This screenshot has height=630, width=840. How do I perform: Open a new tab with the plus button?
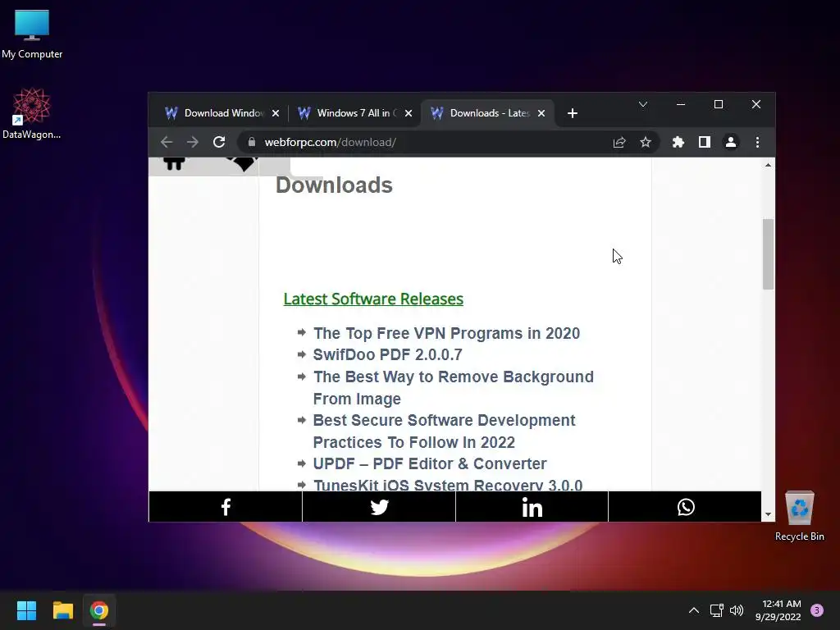pos(572,113)
